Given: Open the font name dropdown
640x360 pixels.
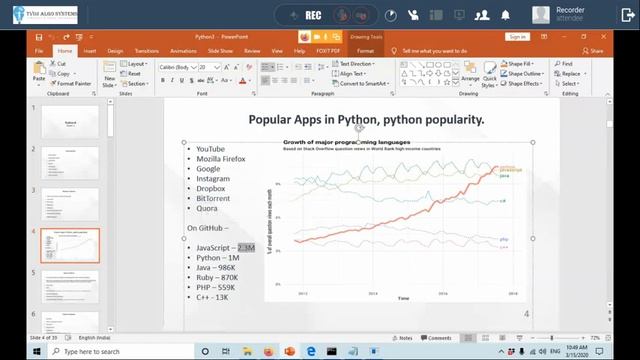Looking at the screenshot, I should pos(194,67).
